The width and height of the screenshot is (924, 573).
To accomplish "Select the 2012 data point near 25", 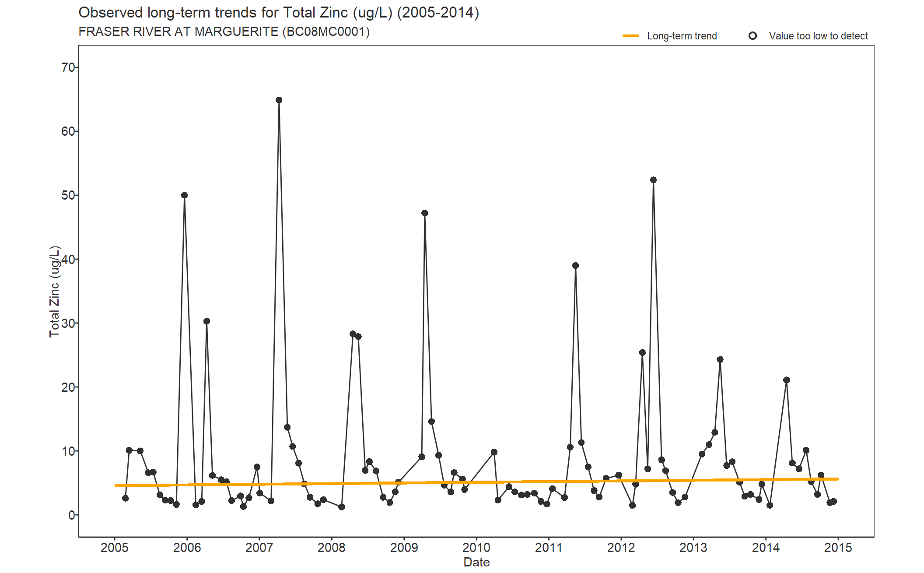I will (x=642, y=353).
